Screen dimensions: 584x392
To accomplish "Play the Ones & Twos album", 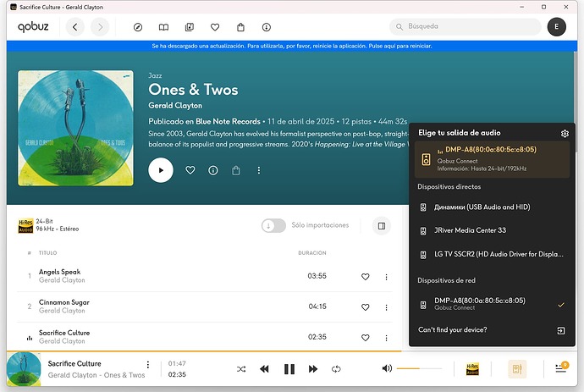I will [161, 170].
